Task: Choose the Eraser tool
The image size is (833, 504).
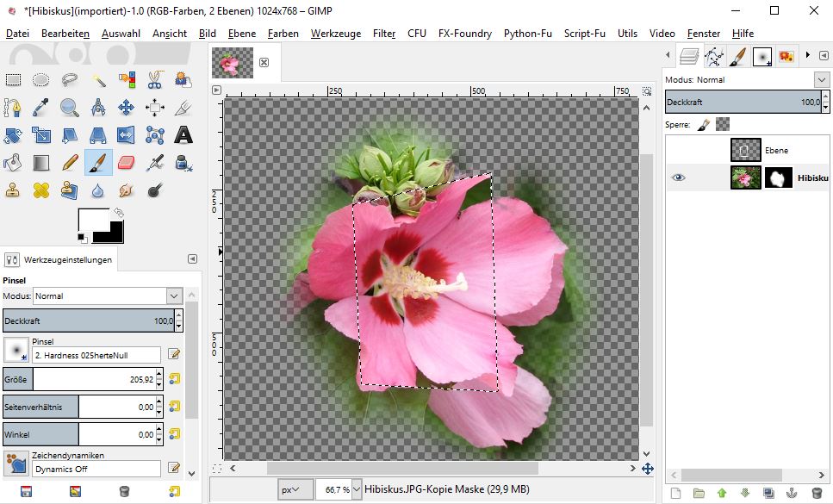Action: [x=127, y=163]
